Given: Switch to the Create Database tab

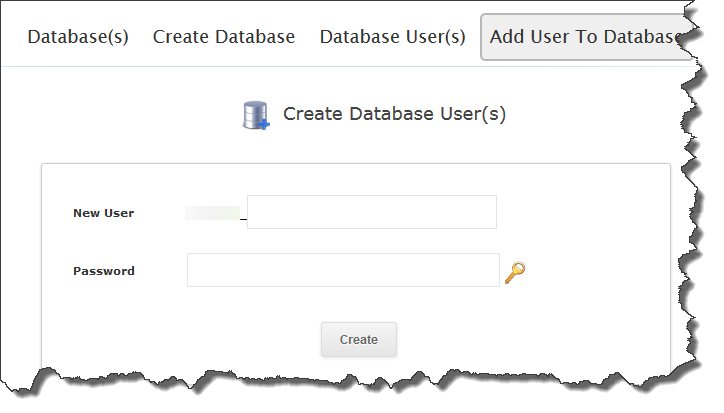Looking at the screenshot, I should click(x=224, y=37).
